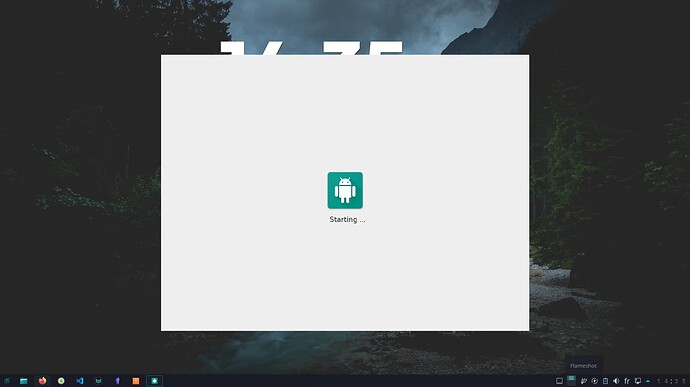The height and width of the screenshot is (387, 690).
Task: Open the Flameshot tray icon
Action: 584,381
